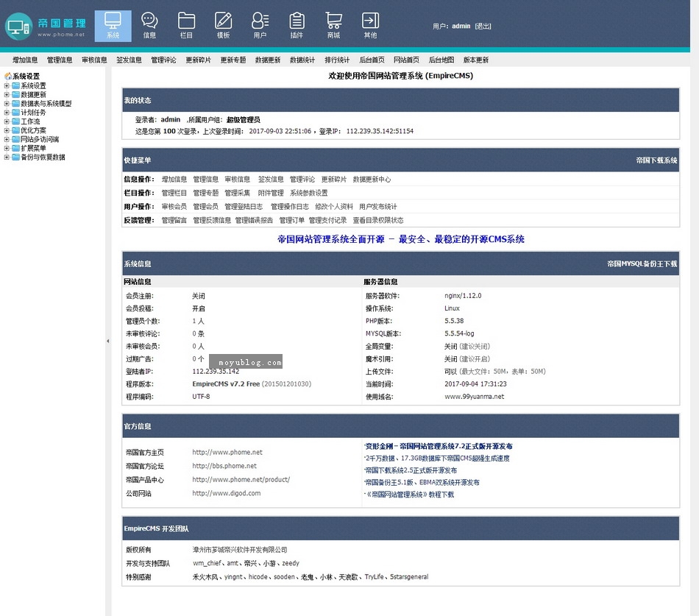The width and height of the screenshot is (699, 616).
Task: Click 数据更新中心 quick menu link
Action: click(x=372, y=180)
